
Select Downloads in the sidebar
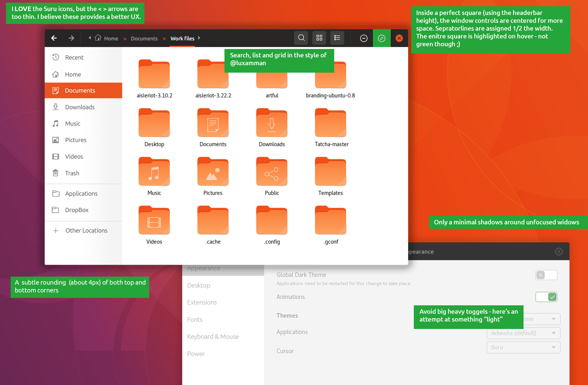[x=79, y=107]
